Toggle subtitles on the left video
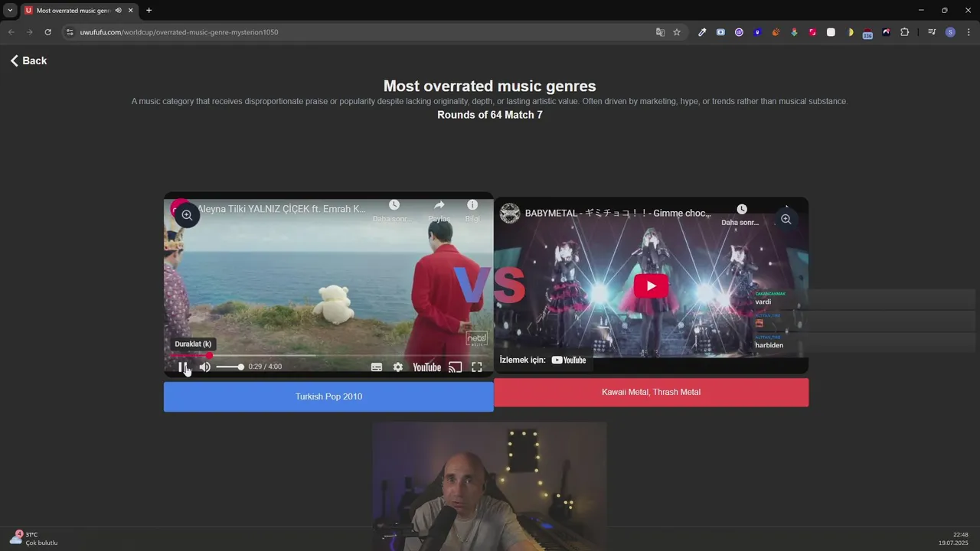The height and width of the screenshot is (551, 980). pyautogui.click(x=377, y=367)
